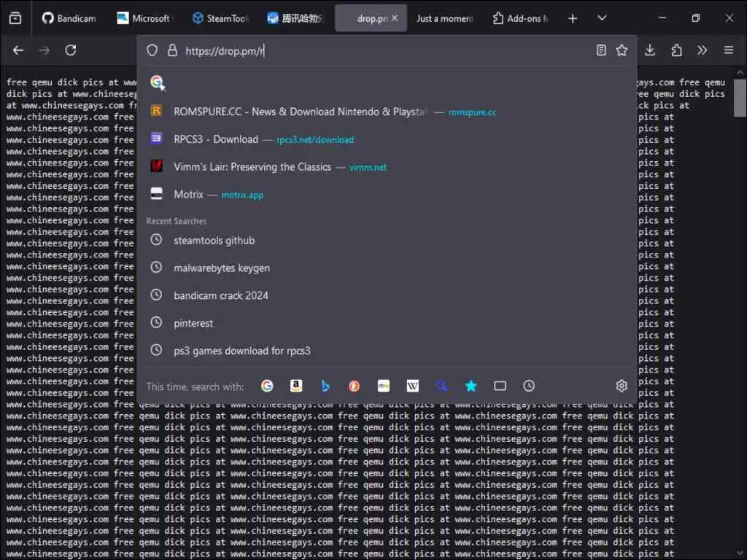Expand the list all tabs chevron
The height and width of the screenshot is (560, 747).
tap(602, 18)
